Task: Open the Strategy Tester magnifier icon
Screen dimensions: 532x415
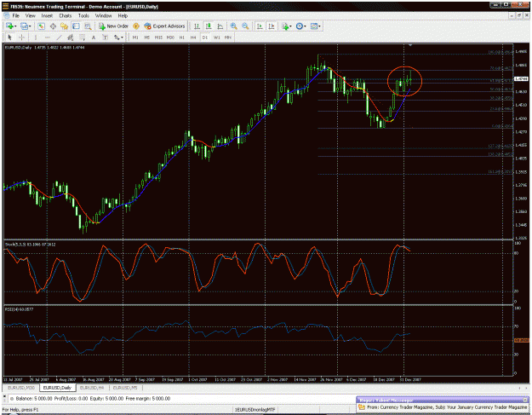Action: pyautogui.click(x=88, y=26)
